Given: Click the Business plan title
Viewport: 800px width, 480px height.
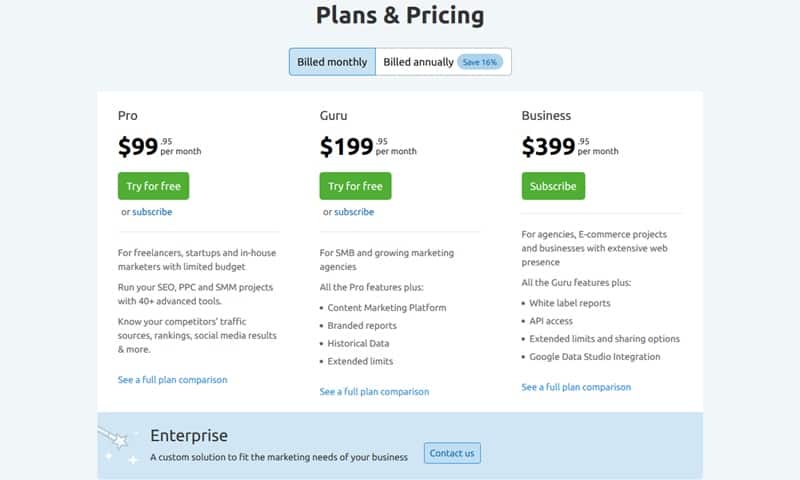Looking at the screenshot, I should point(546,116).
